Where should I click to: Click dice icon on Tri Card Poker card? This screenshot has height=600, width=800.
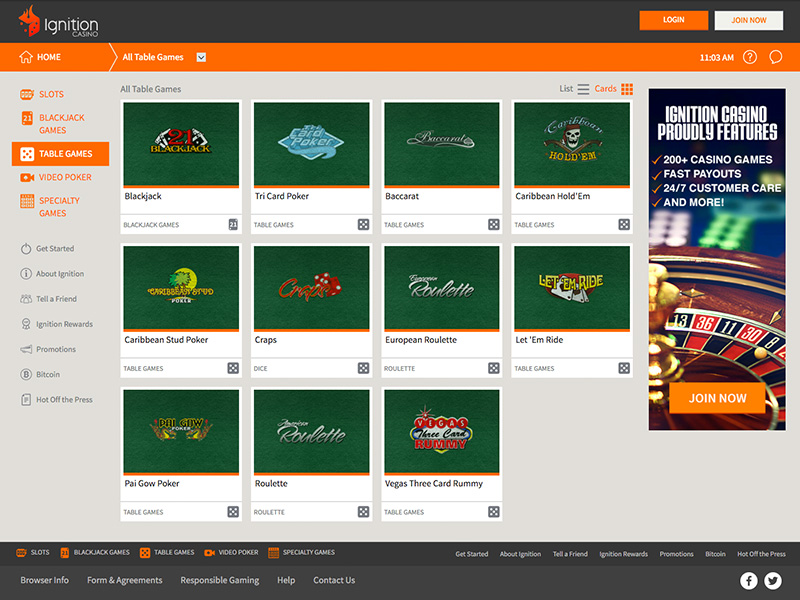pyautogui.click(x=363, y=224)
